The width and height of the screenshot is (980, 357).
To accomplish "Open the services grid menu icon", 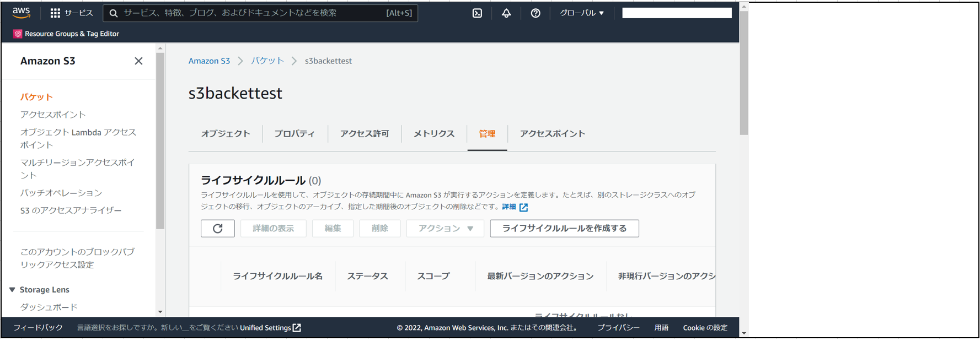I will coord(55,13).
